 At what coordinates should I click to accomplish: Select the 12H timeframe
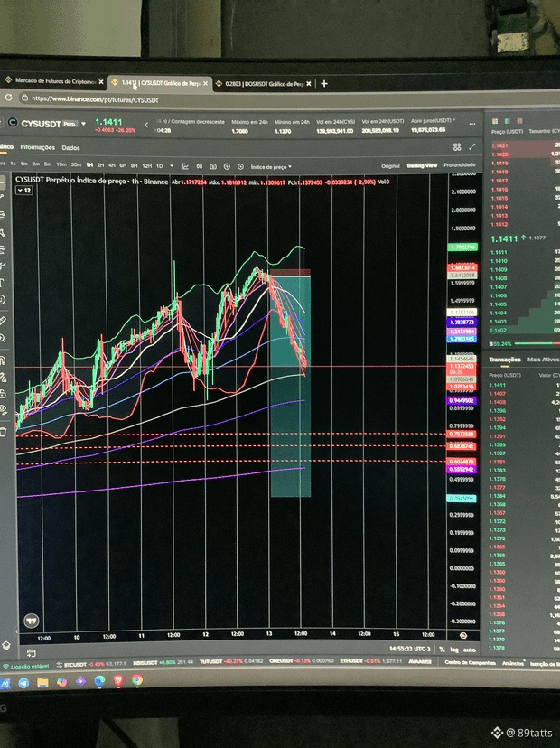tap(147, 165)
